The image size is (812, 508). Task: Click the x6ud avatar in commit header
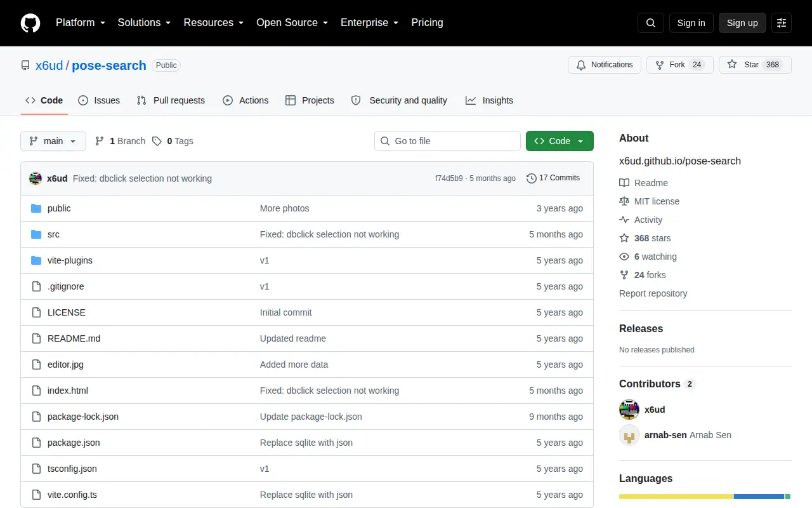tap(36, 178)
